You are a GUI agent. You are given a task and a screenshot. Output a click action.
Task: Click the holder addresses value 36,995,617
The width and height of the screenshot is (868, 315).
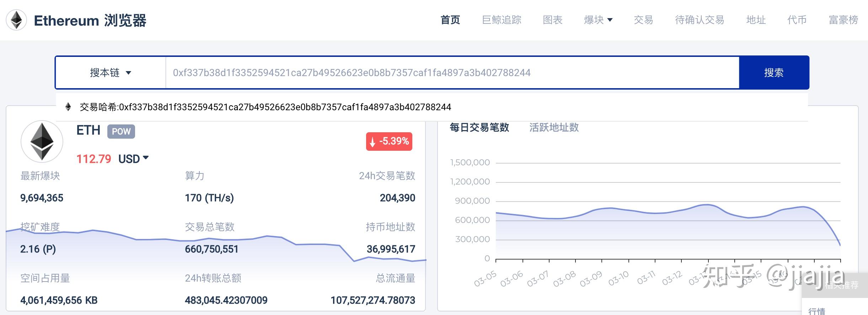coord(391,249)
